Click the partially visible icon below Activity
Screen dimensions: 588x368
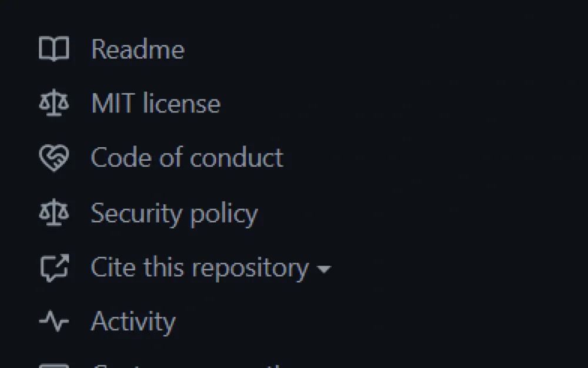[x=54, y=365]
